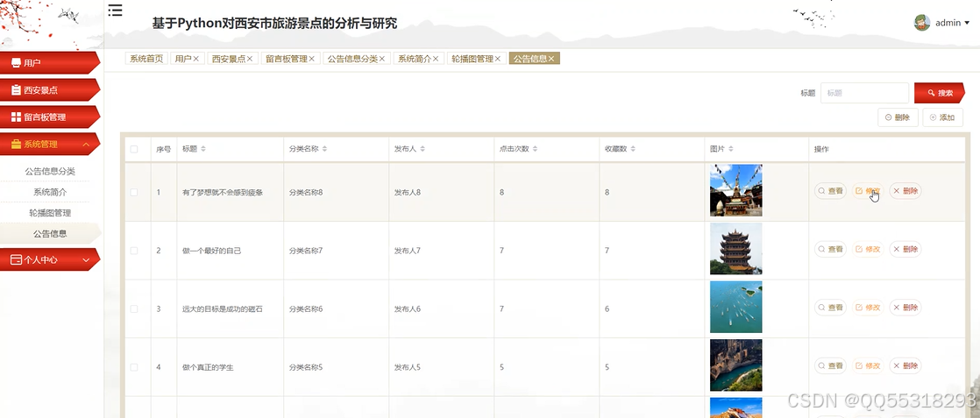Toggle the hamburger menu icon
Image resolution: width=980 pixels, height=418 pixels.
(x=115, y=10)
